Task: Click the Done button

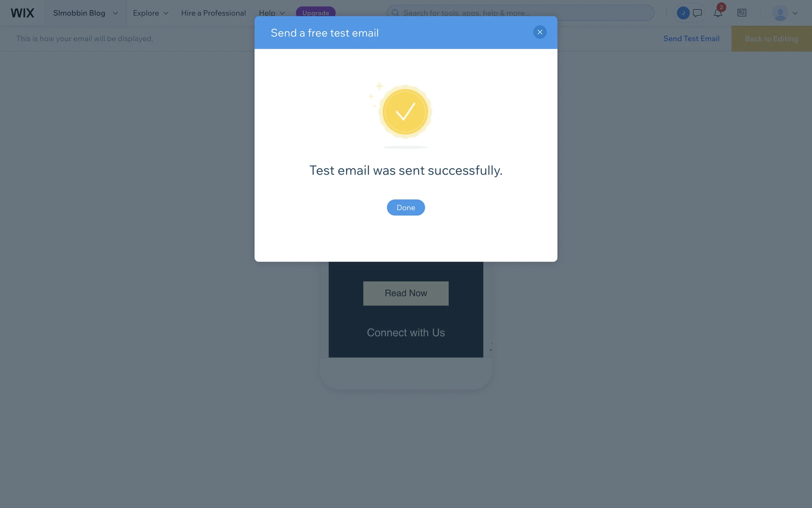Action: point(406,207)
